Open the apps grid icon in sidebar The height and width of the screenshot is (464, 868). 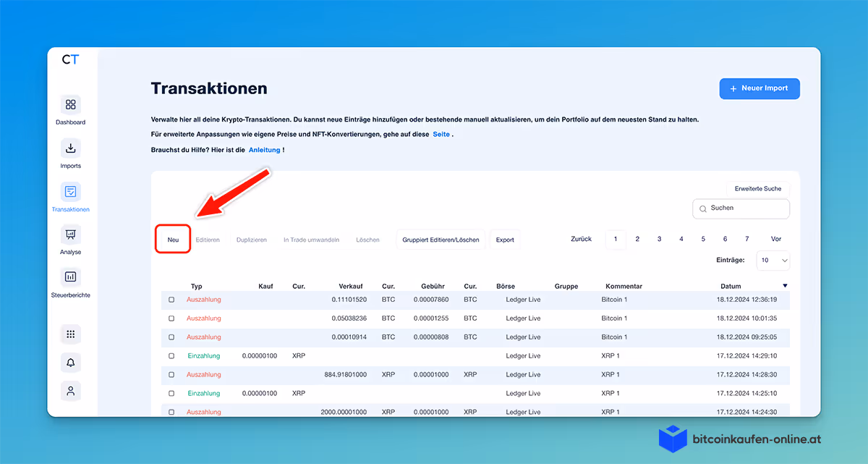(x=70, y=334)
